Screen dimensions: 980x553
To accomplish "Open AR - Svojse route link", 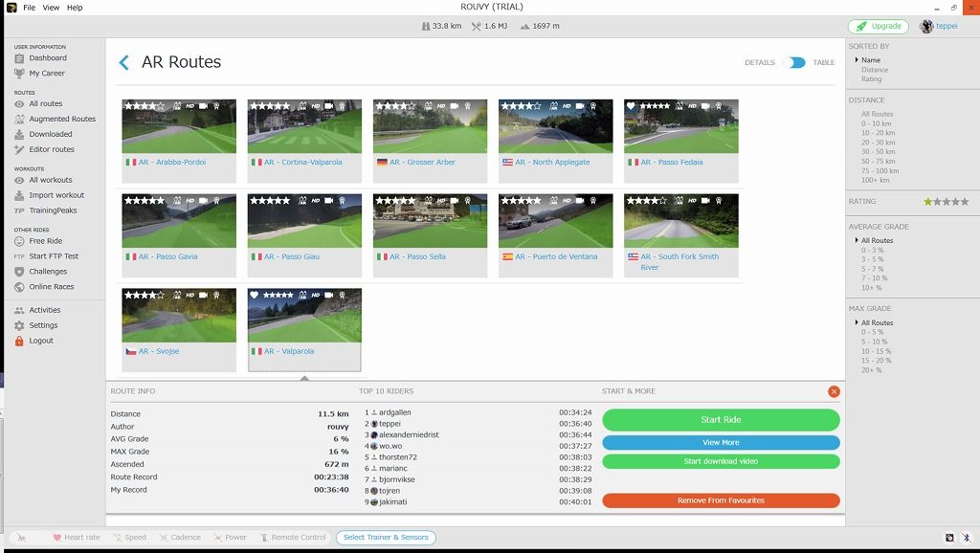I will [x=159, y=351].
